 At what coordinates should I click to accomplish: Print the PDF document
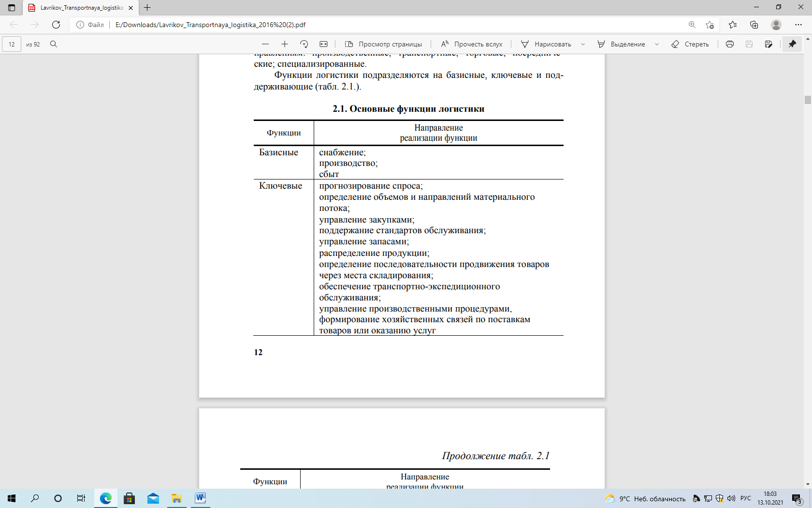coord(730,44)
